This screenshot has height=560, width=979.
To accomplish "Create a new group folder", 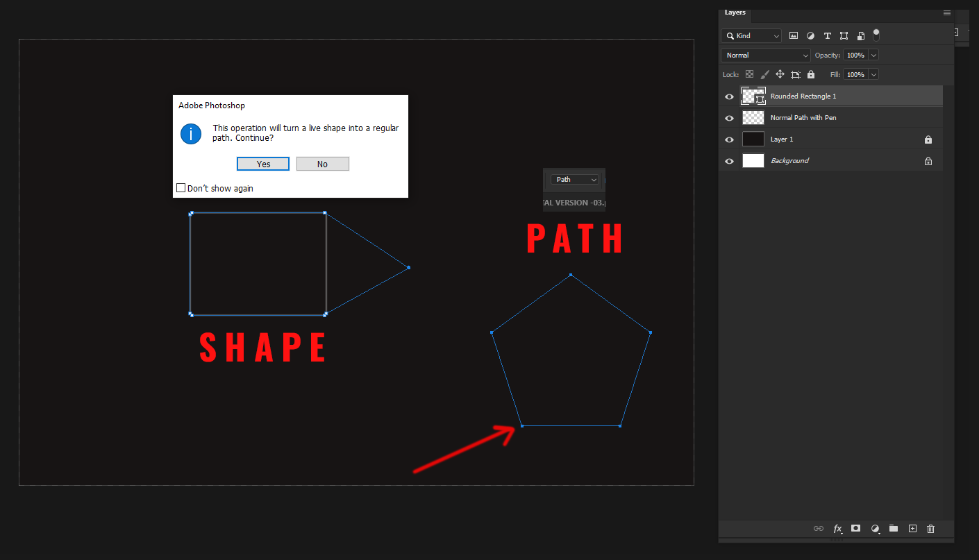I will pyautogui.click(x=894, y=528).
